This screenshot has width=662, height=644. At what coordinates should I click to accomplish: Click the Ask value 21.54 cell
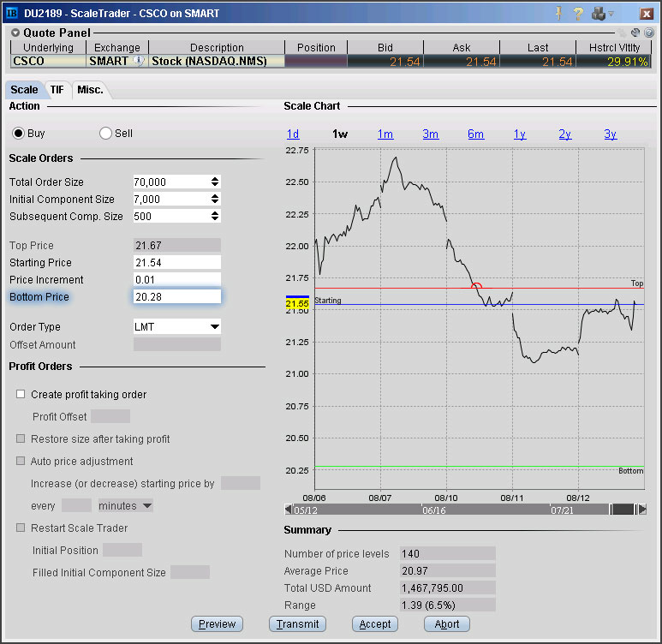pyautogui.click(x=462, y=62)
